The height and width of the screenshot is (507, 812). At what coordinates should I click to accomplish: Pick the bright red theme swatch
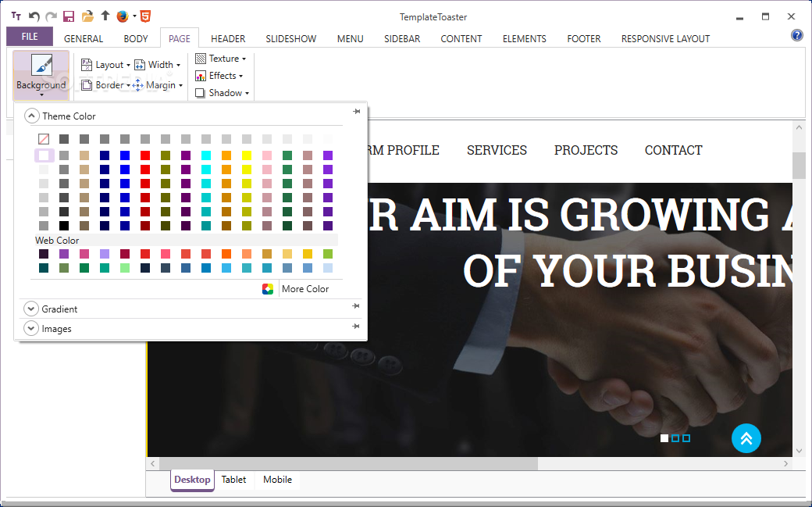(x=145, y=155)
